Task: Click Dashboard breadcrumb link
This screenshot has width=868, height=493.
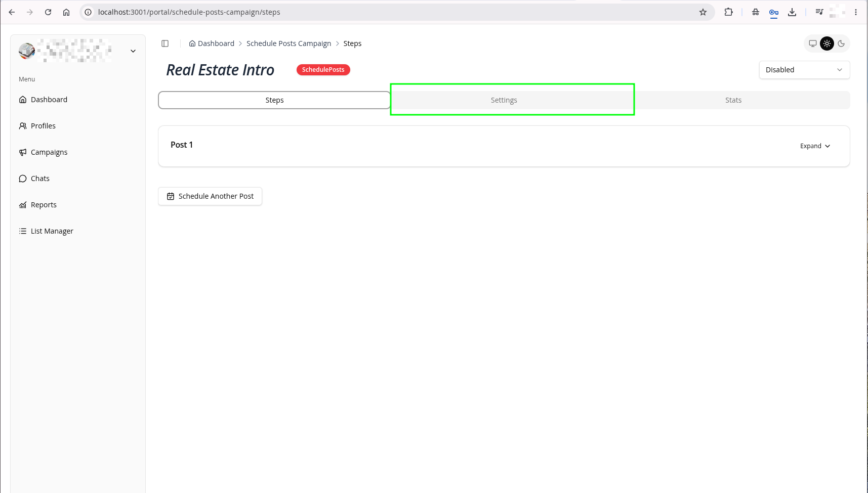Action: (212, 43)
